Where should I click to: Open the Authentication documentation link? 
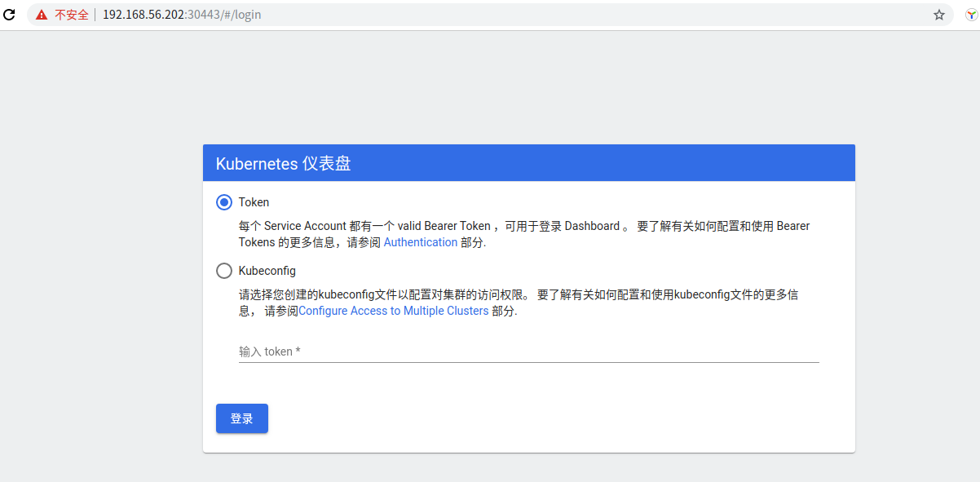click(x=421, y=242)
